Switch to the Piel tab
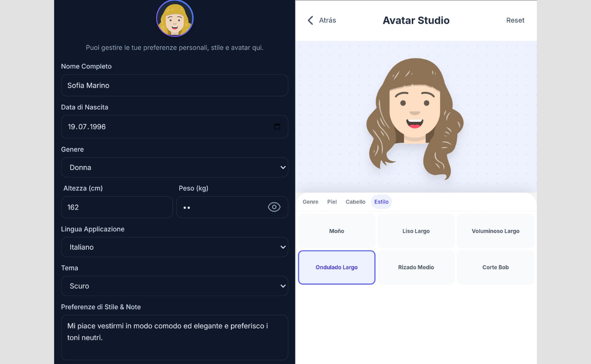 pos(332,202)
